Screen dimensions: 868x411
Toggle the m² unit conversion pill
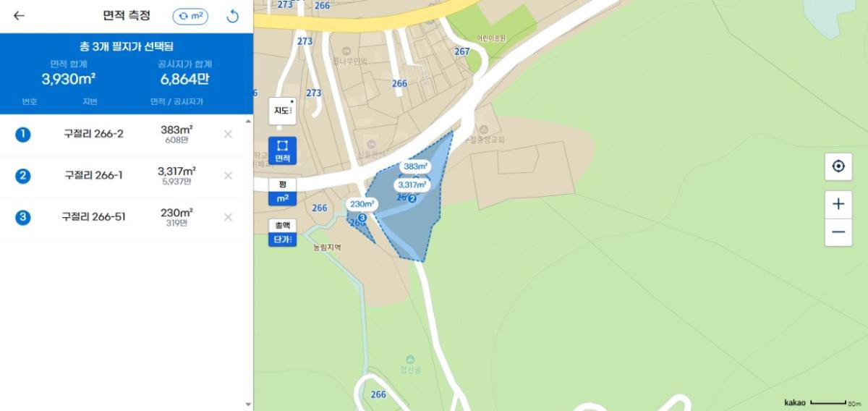(190, 16)
